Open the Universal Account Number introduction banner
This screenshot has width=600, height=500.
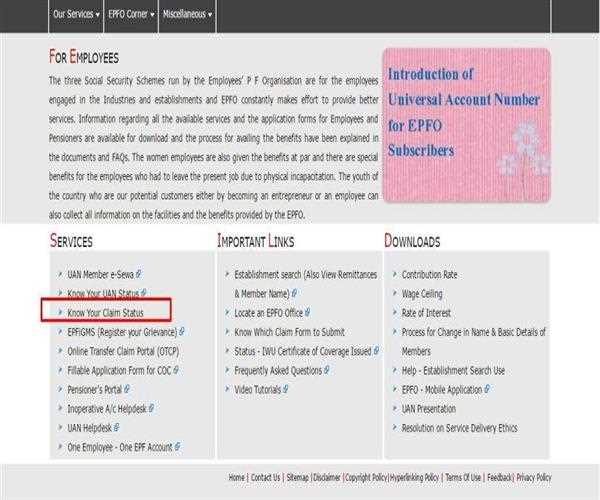(466, 125)
